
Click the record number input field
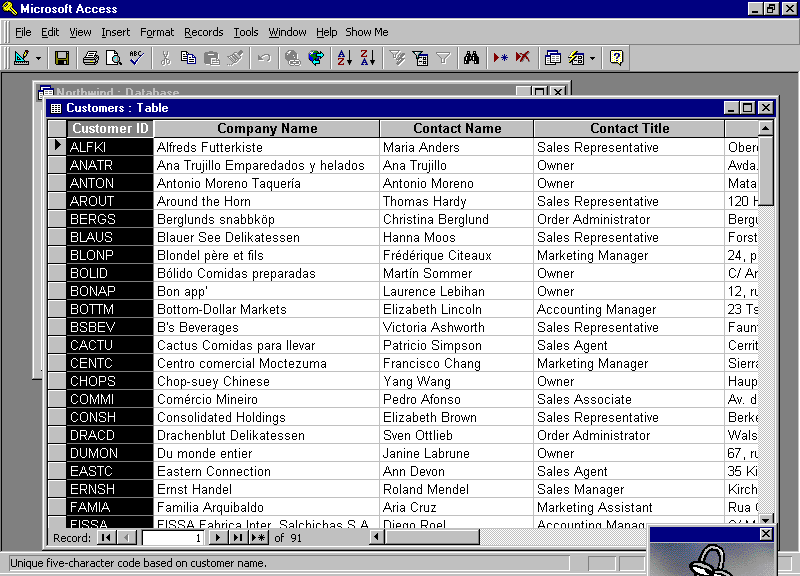(172, 537)
